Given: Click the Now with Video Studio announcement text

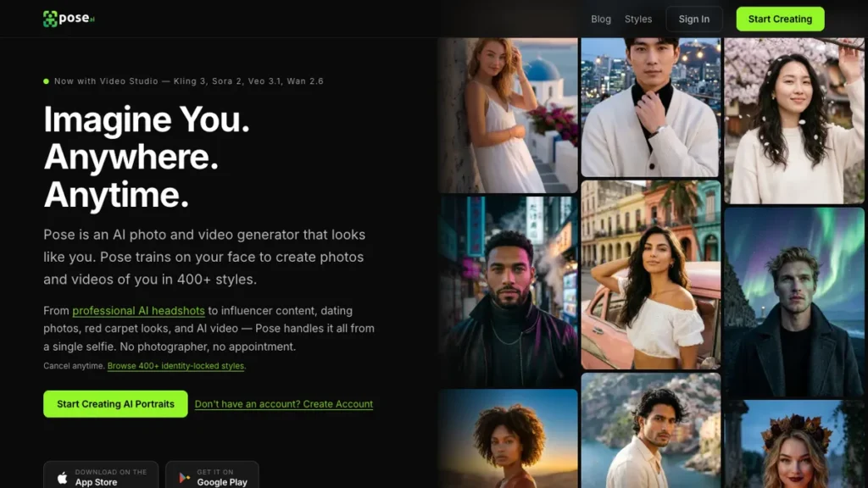Looking at the screenshot, I should [189, 80].
